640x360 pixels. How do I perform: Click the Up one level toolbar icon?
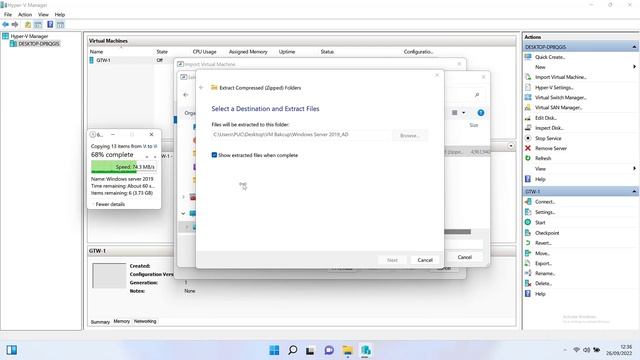pyautogui.click(x=28, y=24)
